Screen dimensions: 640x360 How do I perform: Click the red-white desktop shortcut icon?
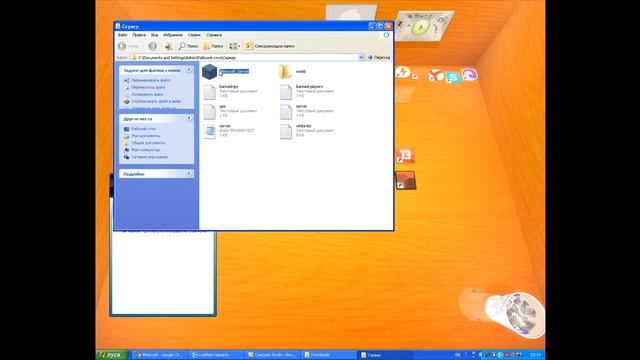(x=435, y=75)
